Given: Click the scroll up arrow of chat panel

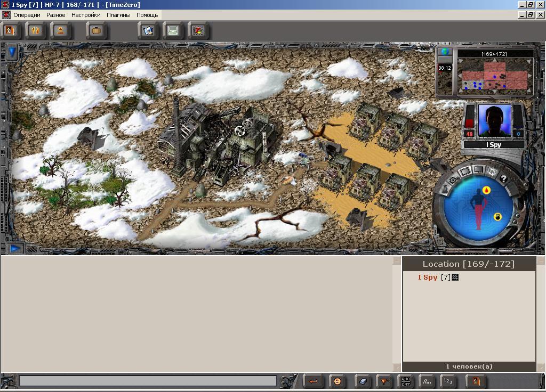Looking at the screenshot, I should point(397,261).
